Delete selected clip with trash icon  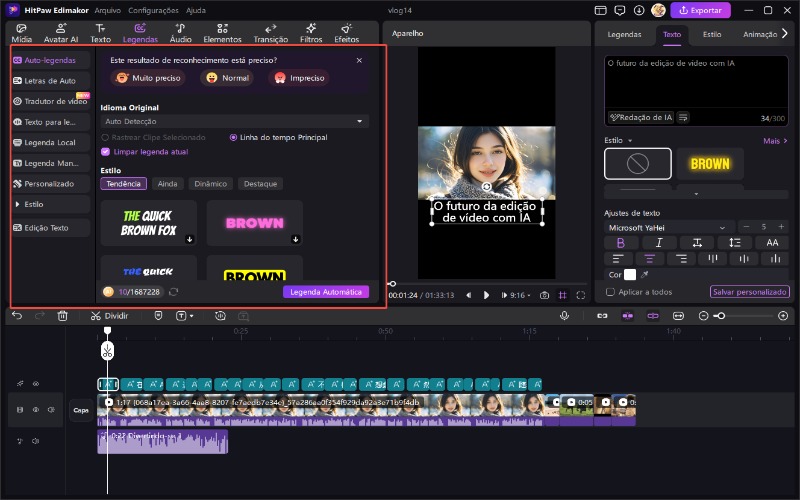(63, 316)
